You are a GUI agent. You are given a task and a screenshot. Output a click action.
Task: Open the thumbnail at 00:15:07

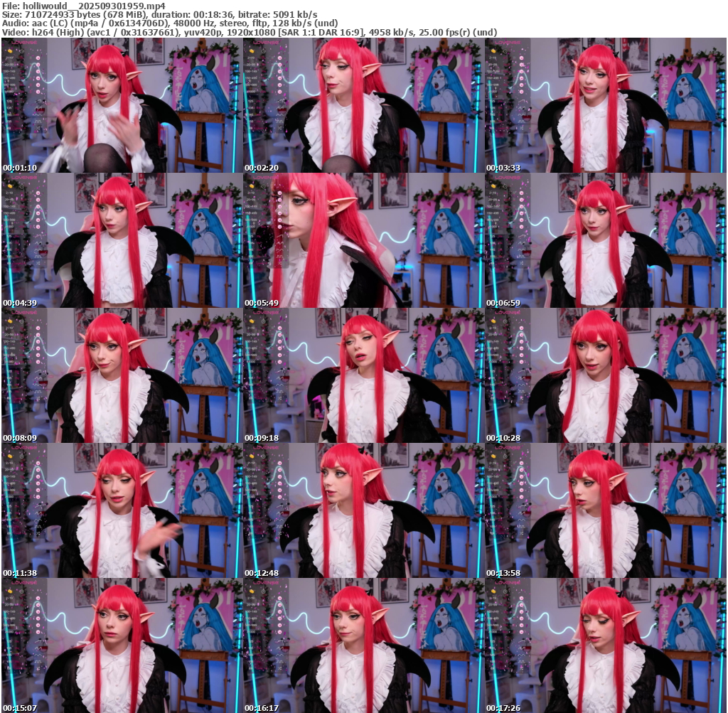pos(122,645)
